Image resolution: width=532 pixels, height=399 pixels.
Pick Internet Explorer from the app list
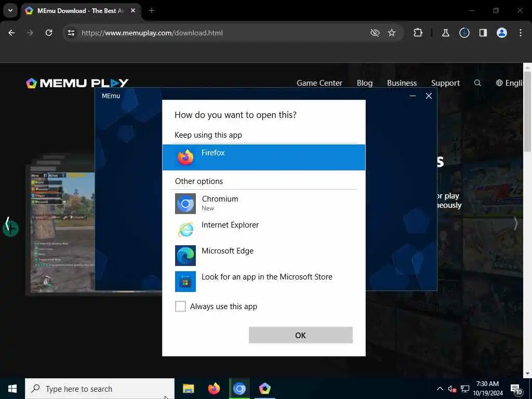click(263, 229)
